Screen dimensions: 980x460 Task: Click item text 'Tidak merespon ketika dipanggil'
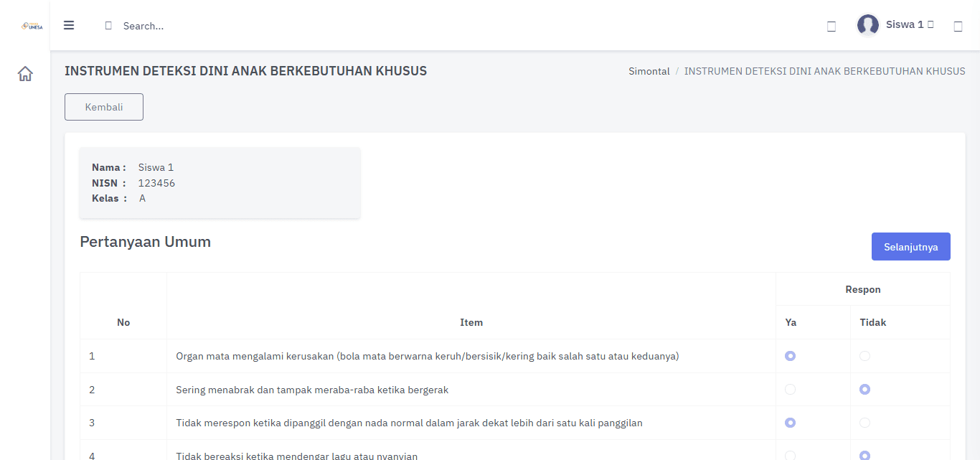[409, 423]
